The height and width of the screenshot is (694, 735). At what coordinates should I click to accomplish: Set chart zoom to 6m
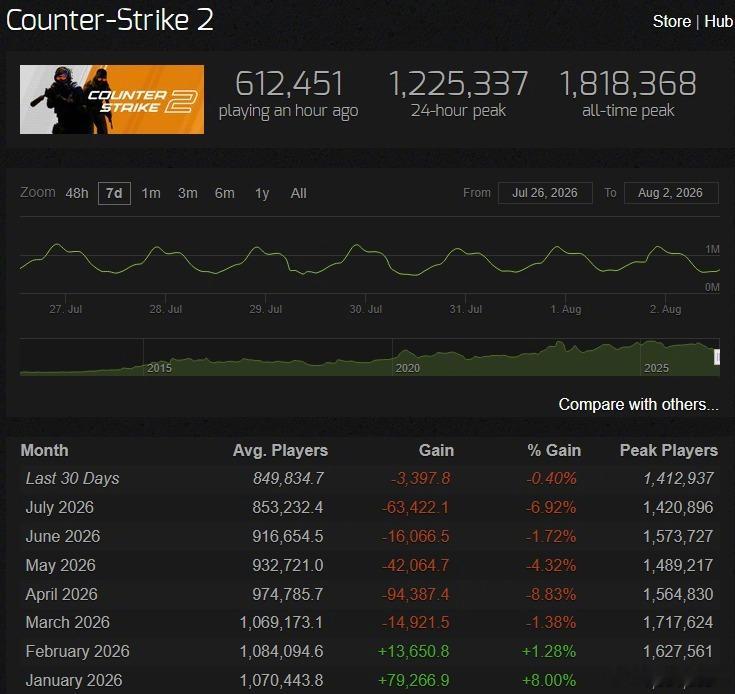point(225,193)
